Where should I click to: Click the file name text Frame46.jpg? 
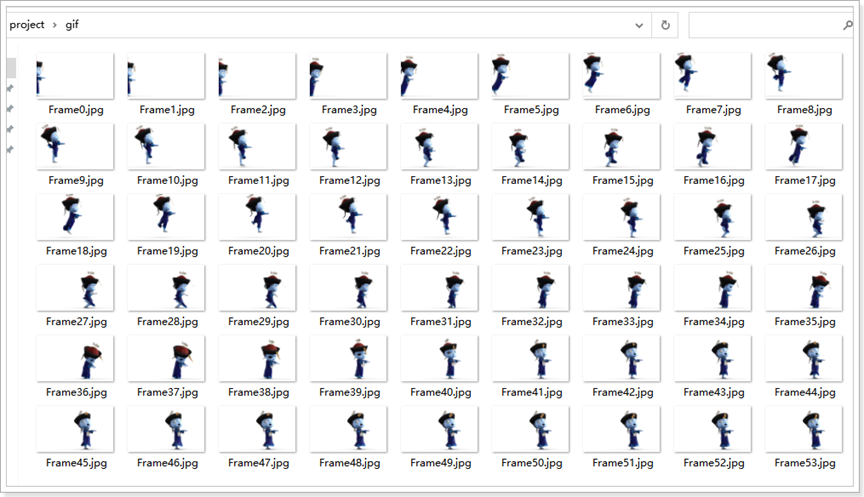(x=168, y=463)
